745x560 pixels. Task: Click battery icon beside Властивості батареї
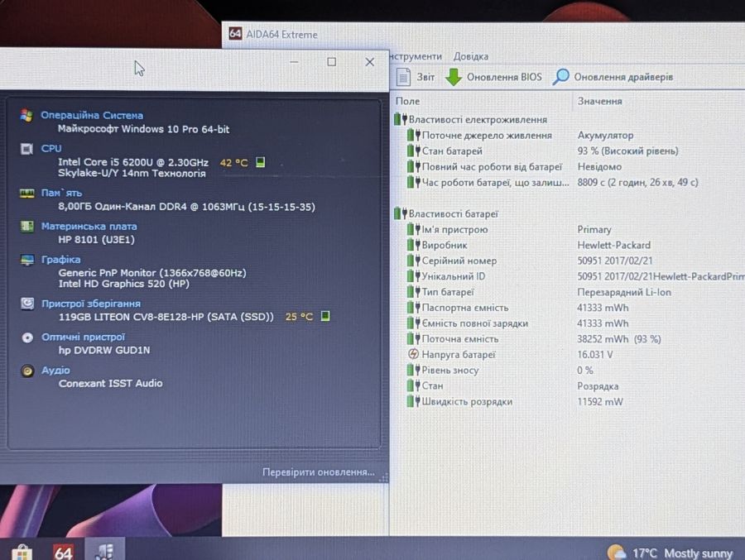point(401,213)
